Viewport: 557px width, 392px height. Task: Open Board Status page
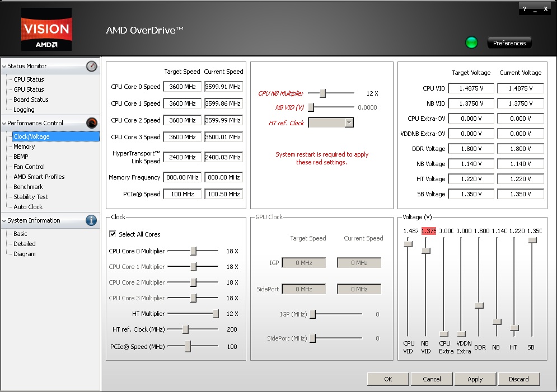point(31,100)
